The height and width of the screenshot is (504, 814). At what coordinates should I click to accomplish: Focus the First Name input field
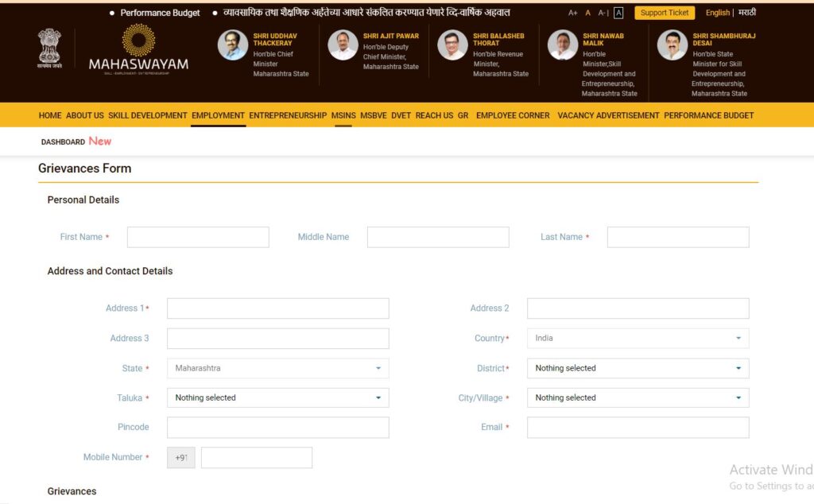click(x=198, y=237)
